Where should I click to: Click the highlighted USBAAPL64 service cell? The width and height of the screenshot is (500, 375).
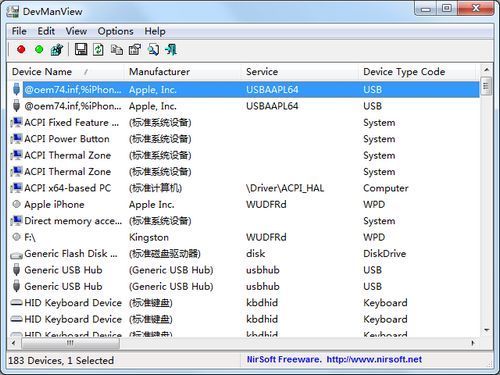coord(272,90)
